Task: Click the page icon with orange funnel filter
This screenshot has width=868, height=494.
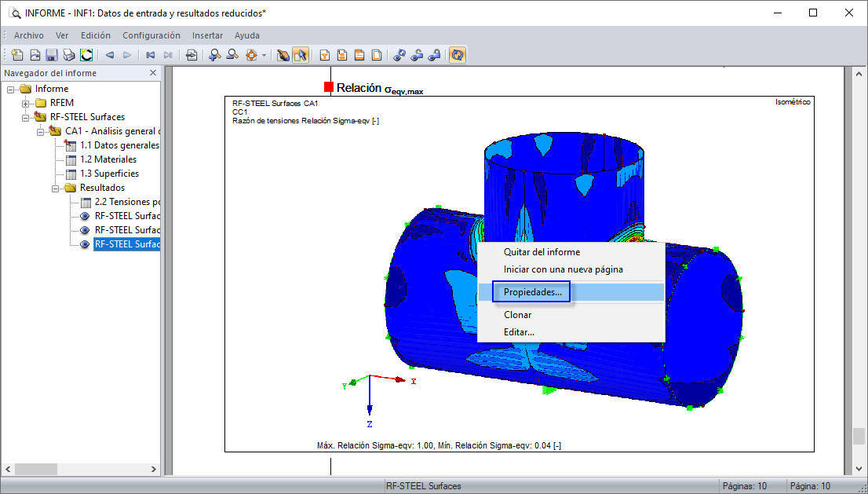Action: (x=325, y=55)
